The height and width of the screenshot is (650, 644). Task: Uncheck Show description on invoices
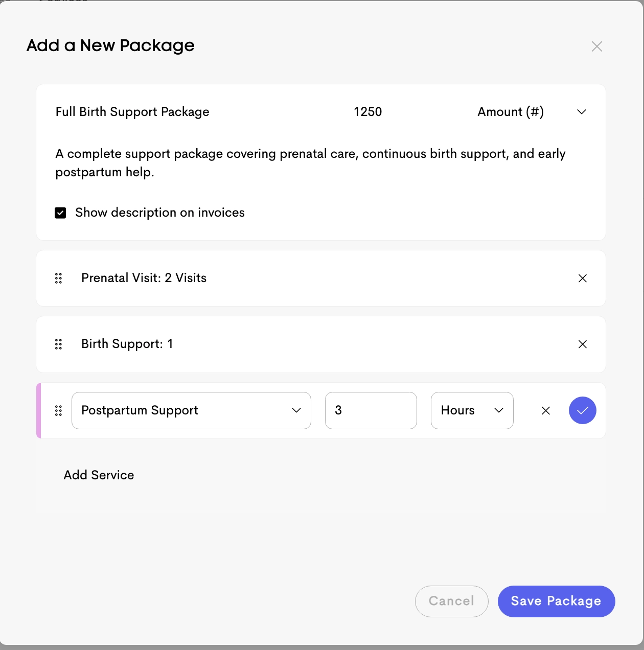[x=60, y=213]
